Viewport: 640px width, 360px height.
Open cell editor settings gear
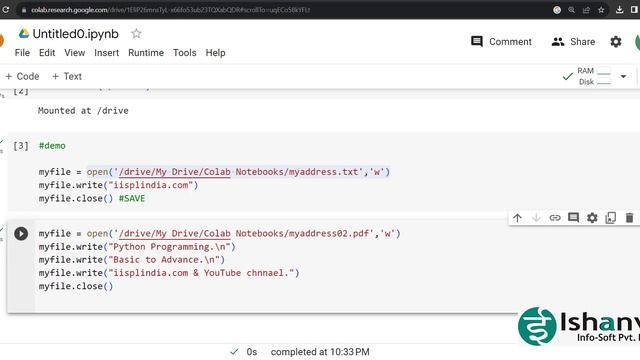592,218
